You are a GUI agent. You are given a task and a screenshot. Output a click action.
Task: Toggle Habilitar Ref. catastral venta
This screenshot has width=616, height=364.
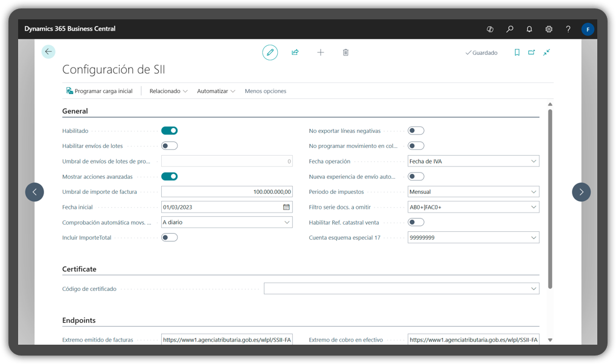click(416, 222)
